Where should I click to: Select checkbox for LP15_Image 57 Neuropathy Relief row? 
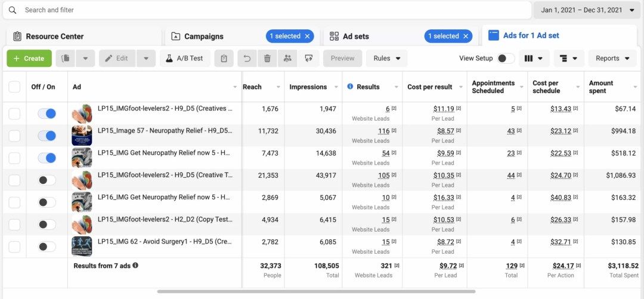pyautogui.click(x=14, y=135)
